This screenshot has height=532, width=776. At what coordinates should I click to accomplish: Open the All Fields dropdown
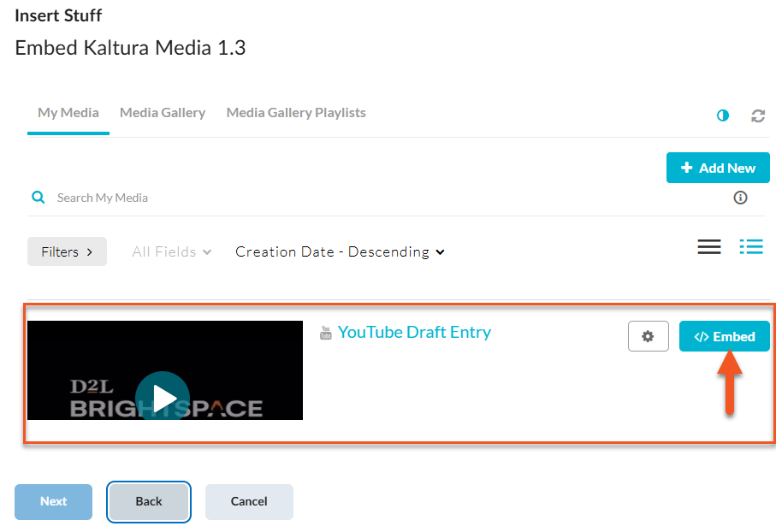(171, 251)
